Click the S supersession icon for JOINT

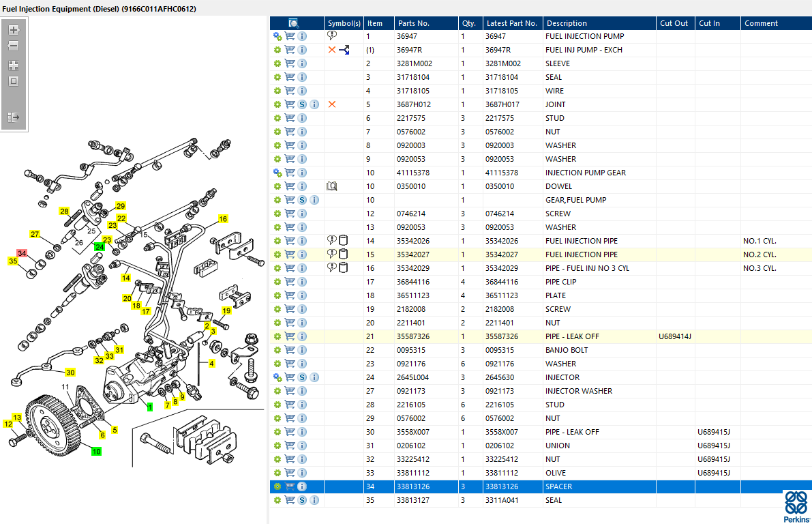pos(303,104)
